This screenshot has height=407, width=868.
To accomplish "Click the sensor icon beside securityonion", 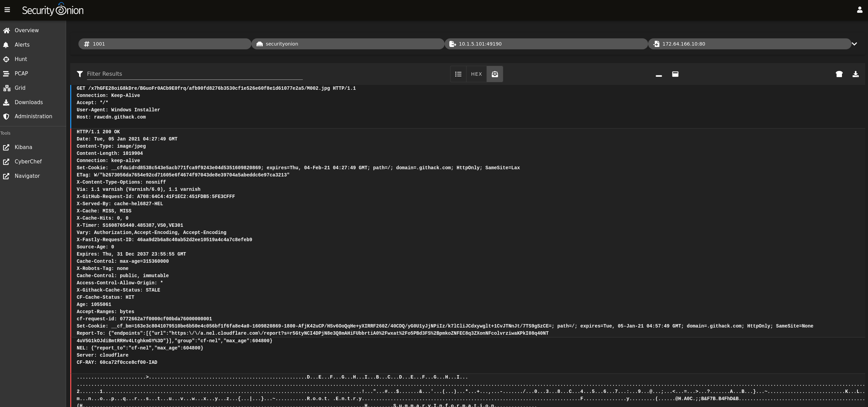I will point(260,44).
